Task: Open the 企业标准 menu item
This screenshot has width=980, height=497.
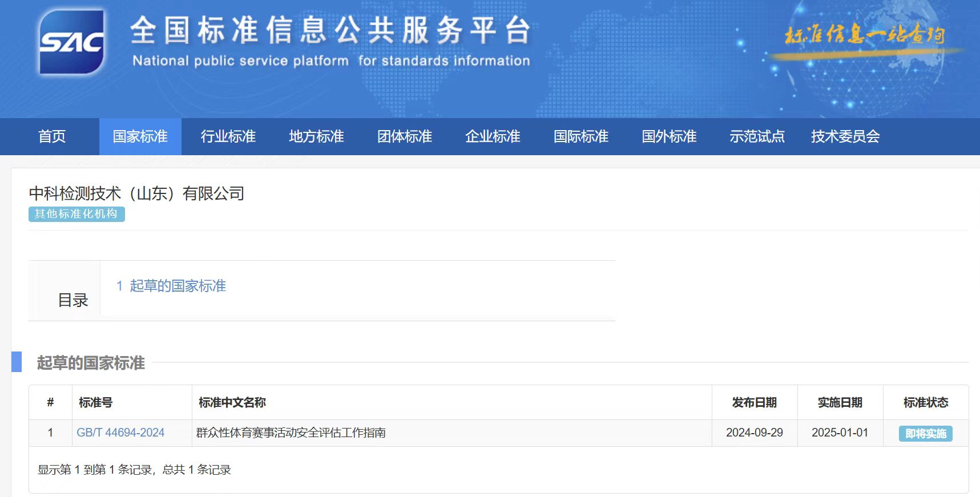Action: point(493,136)
